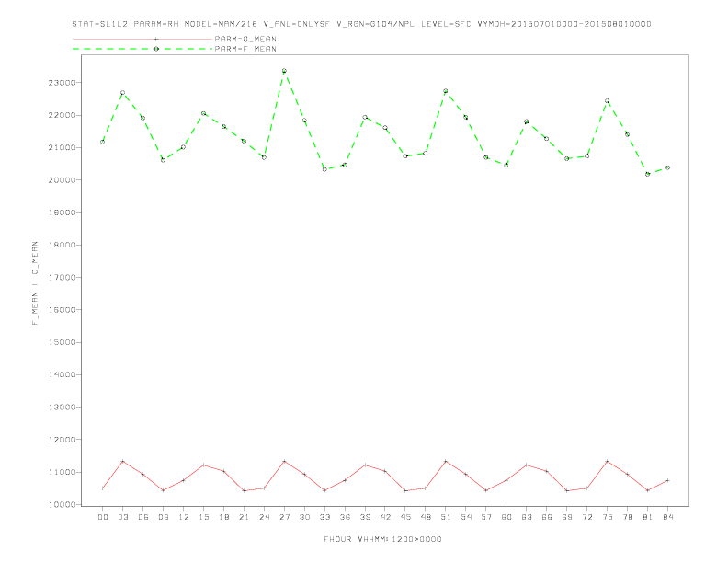
Task: Click the 30 forecast hour tick label
Action: pos(304,517)
